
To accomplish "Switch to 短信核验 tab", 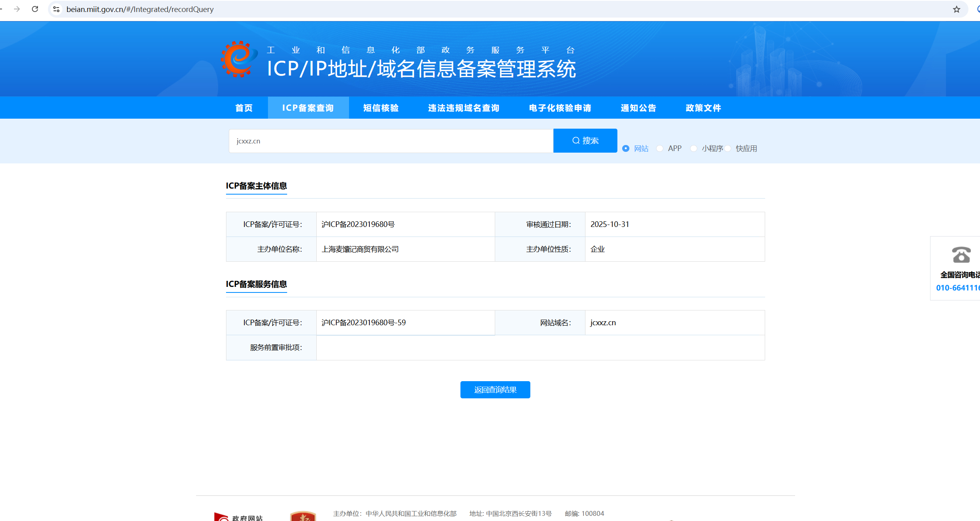I will point(381,108).
